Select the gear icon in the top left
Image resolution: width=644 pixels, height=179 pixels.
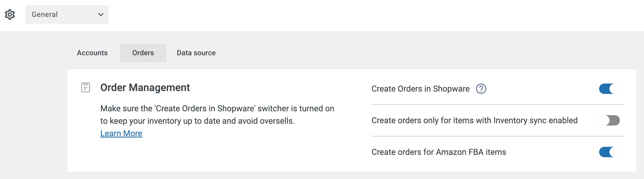(x=10, y=14)
